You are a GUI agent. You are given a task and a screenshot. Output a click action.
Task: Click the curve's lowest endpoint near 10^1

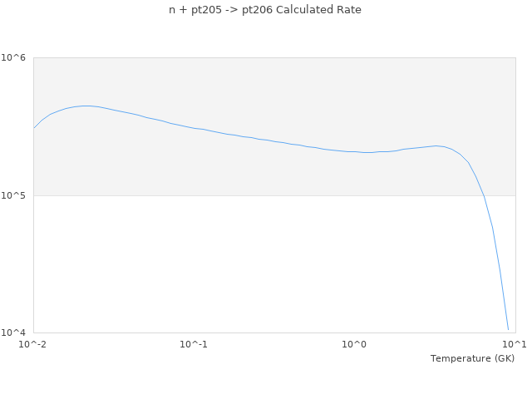pyautogui.click(x=508, y=329)
